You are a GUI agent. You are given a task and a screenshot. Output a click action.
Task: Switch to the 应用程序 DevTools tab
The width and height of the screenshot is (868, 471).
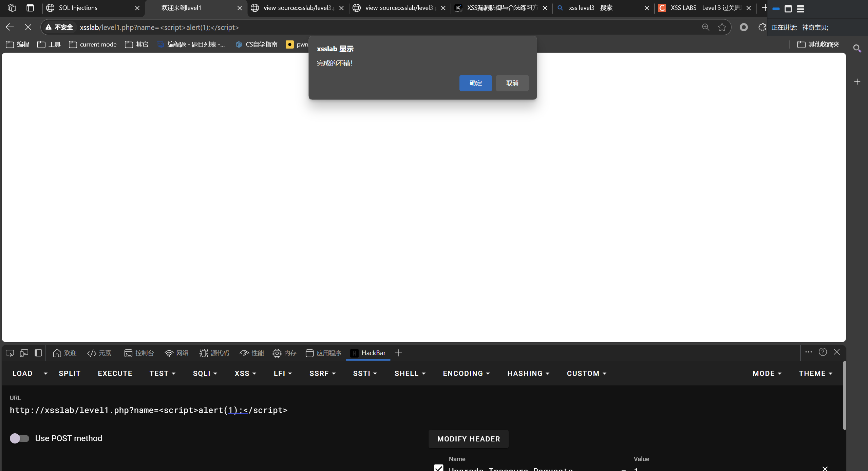[x=323, y=353]
